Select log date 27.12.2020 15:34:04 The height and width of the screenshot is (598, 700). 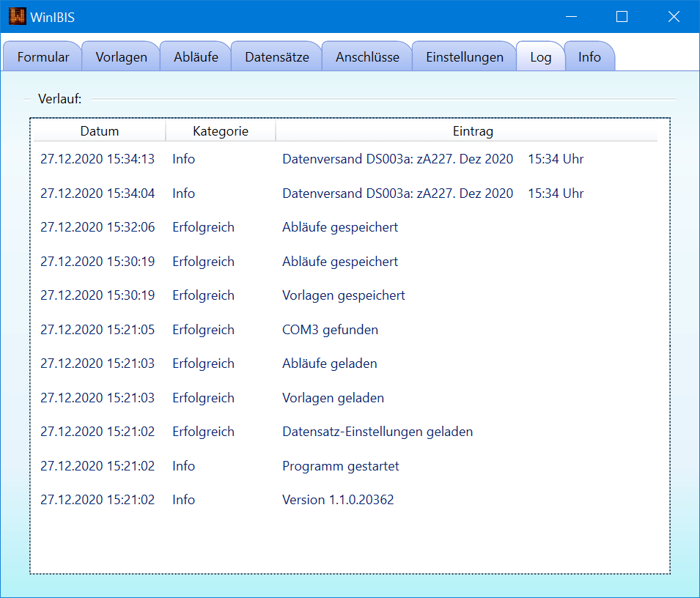pos(97,193)
